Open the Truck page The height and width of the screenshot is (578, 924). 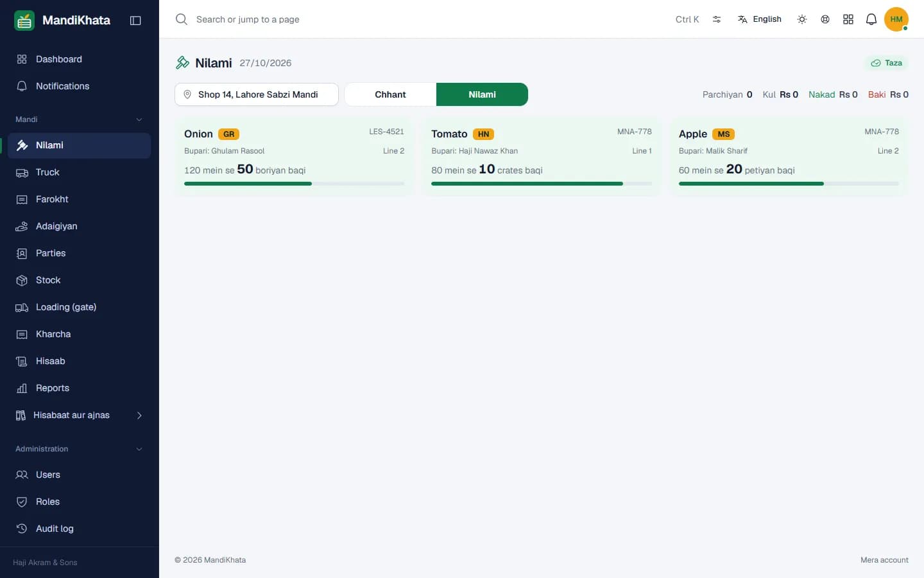click(x=80, y=172)
